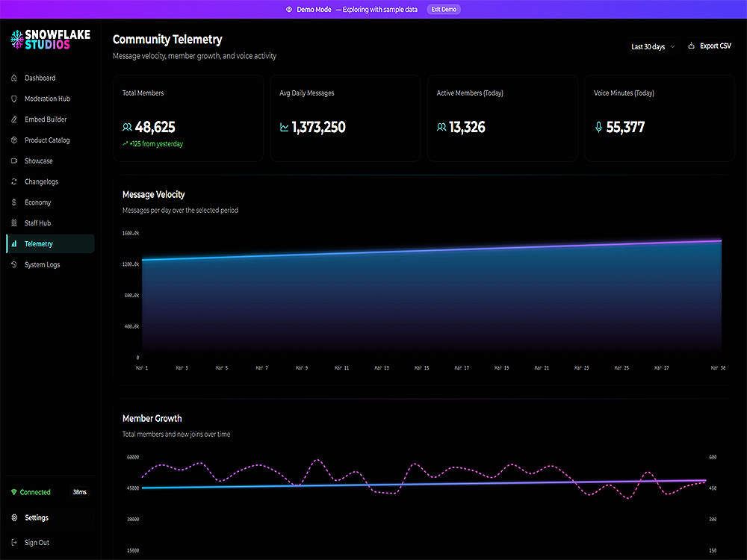
Task: Click the Voice Minutes (Today) card label
Action: coord(624,93)
